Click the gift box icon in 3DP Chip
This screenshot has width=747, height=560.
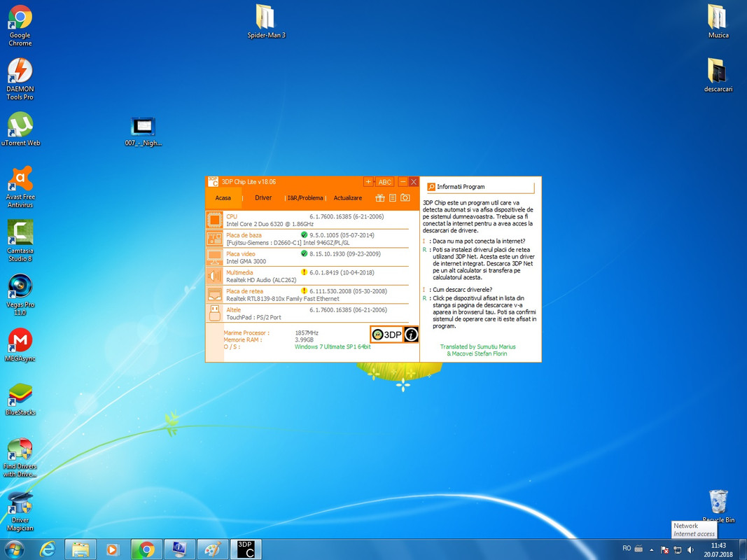(x=379, y=197)
